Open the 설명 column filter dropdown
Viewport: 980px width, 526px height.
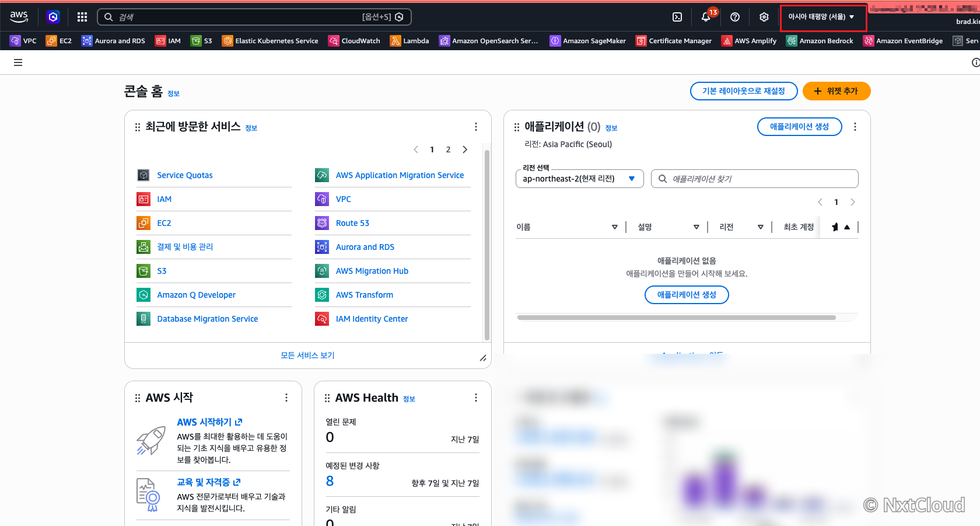pos(696,227)
